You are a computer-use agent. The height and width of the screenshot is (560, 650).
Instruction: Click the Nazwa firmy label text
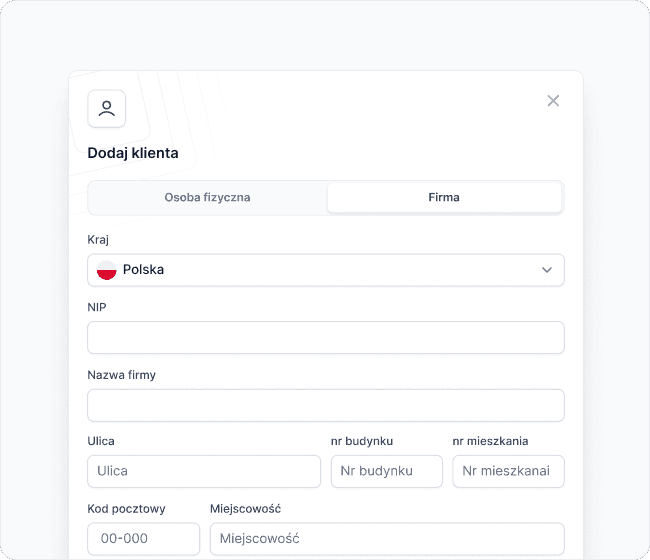pos(122,375)
